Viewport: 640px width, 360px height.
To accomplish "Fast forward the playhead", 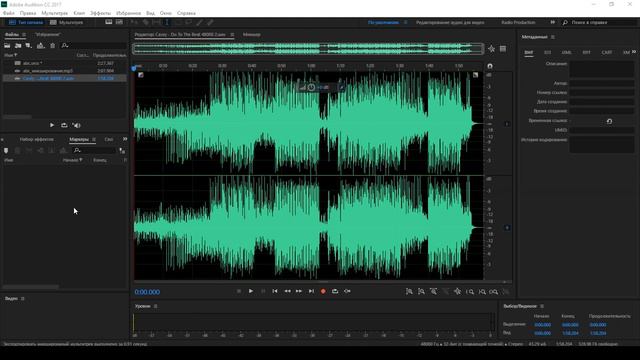I will tap(299, 291).
